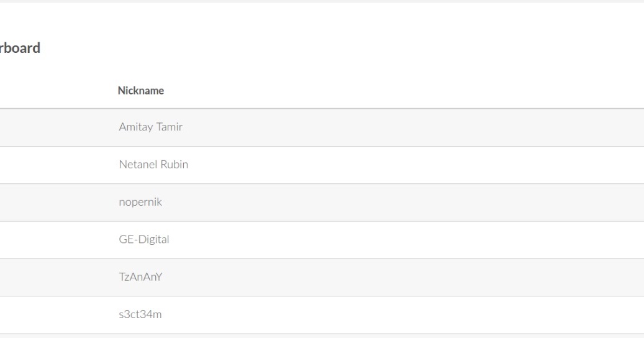
Task: Click the partially visible row under s3ct34m
Action: tap(322, 336)
